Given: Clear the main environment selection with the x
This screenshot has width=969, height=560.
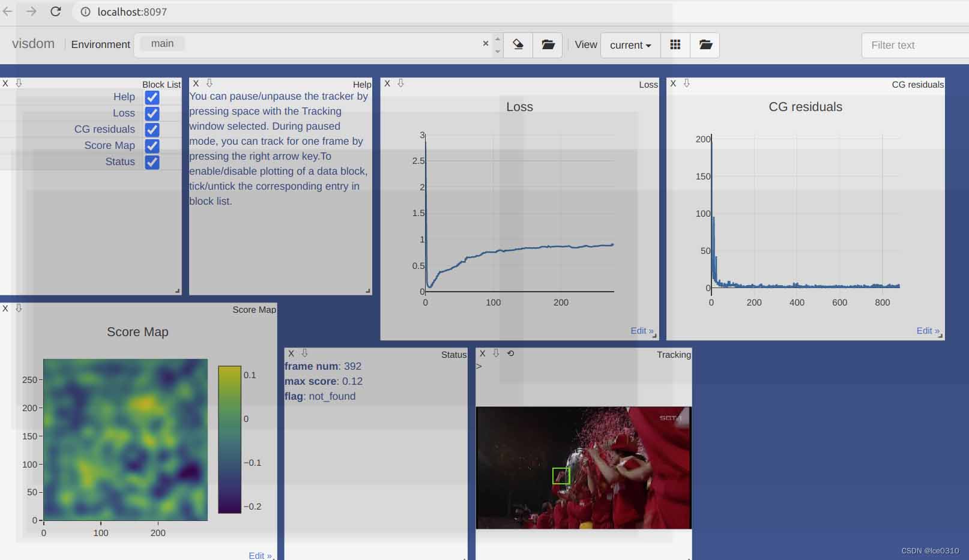Looking at the screenshot, I should [x=485, y=44].
